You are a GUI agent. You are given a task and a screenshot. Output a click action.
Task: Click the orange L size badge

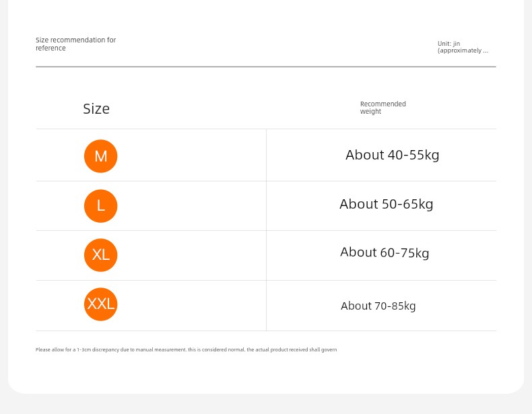(x=101, y=206)
